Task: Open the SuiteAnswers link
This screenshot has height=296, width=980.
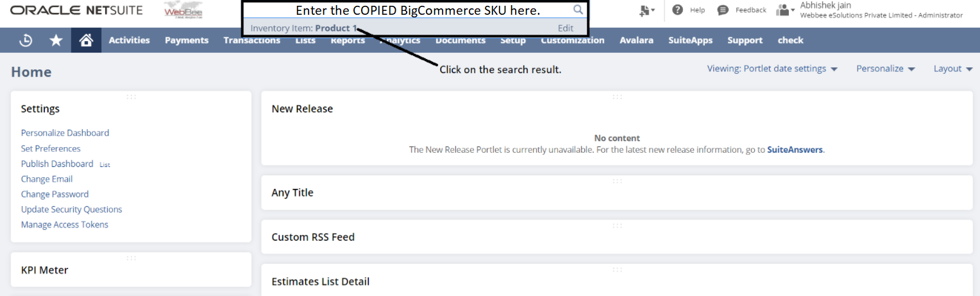Action: point(795,150)
